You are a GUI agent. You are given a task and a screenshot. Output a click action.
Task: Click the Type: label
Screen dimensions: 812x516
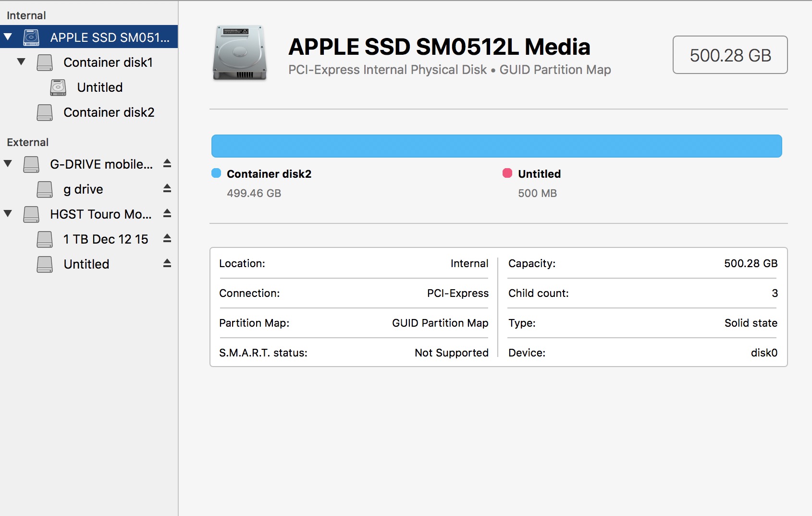click(x=522, y=323)
